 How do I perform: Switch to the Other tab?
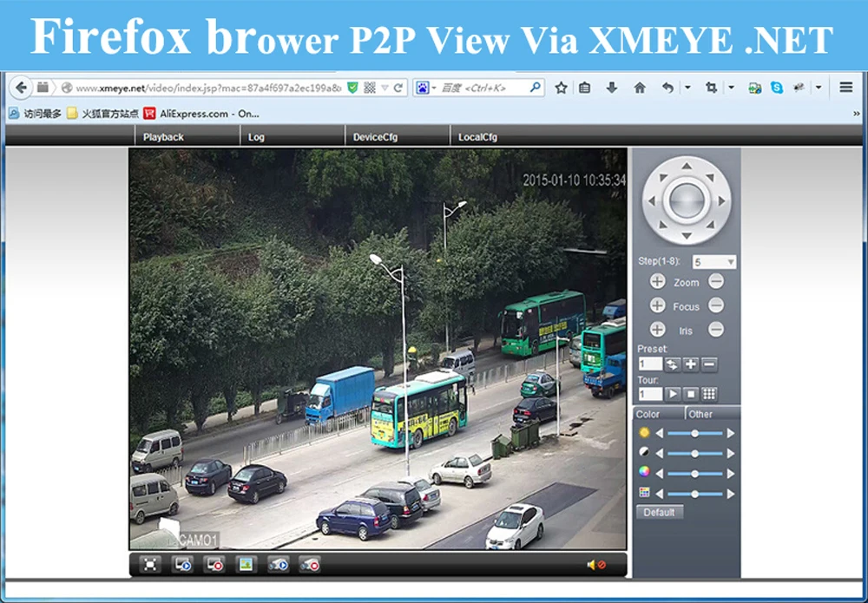pyautogui.click(x=713, y=414)
